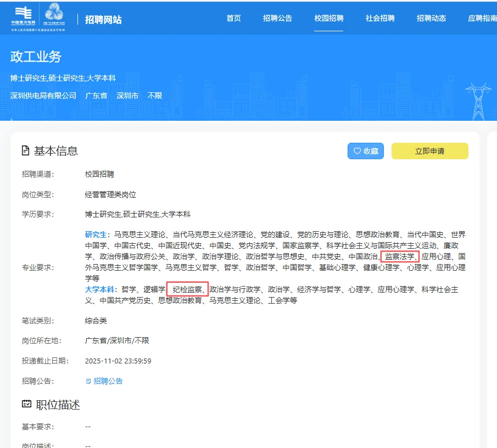Click the heart icon in the 收藏 button
The height and width of the screenshot is (448, 497).
pyautogui.click(x=358, y=150)
